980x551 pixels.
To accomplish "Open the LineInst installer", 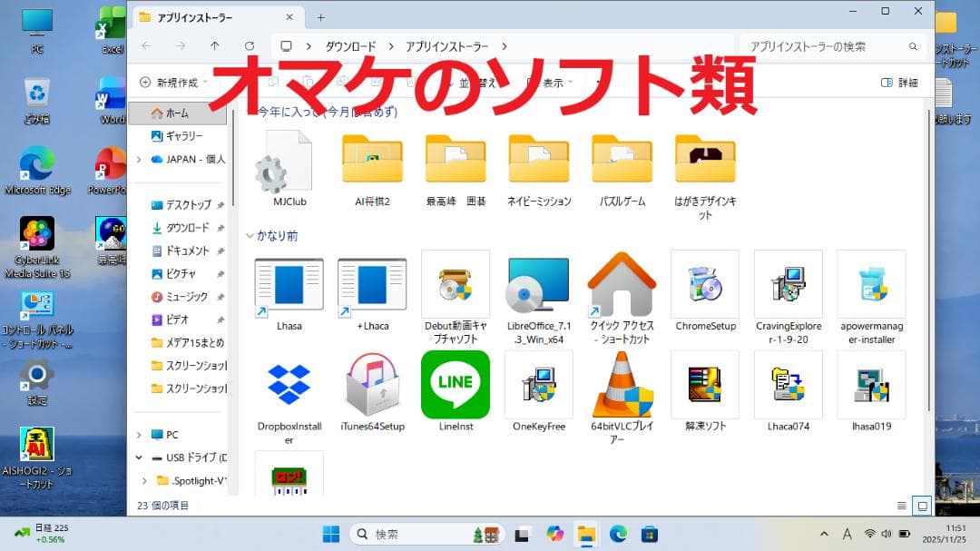I will (455, 384).
